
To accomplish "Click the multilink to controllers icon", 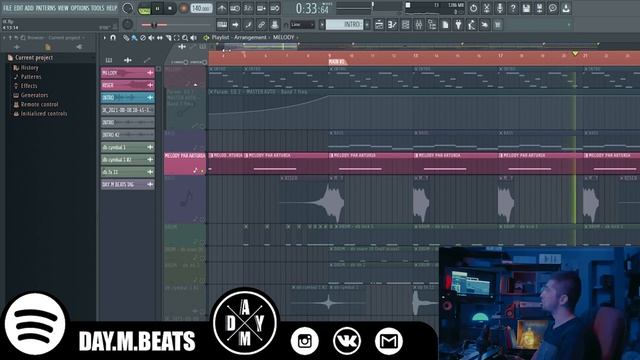I will 275,25.
